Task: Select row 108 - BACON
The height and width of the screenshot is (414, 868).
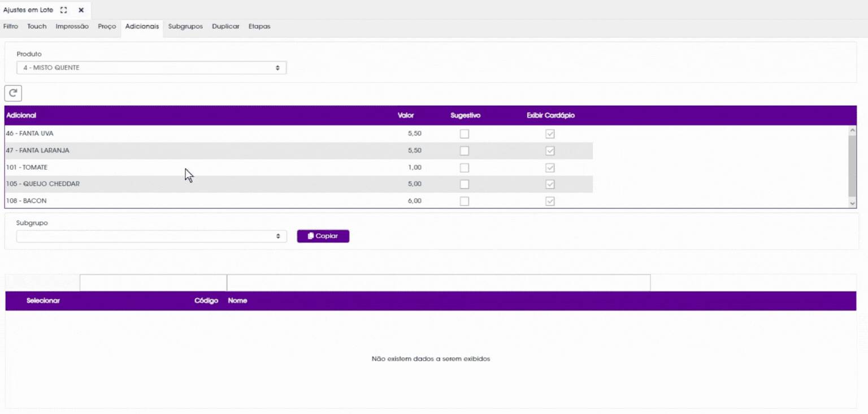Action: (299, 201)
